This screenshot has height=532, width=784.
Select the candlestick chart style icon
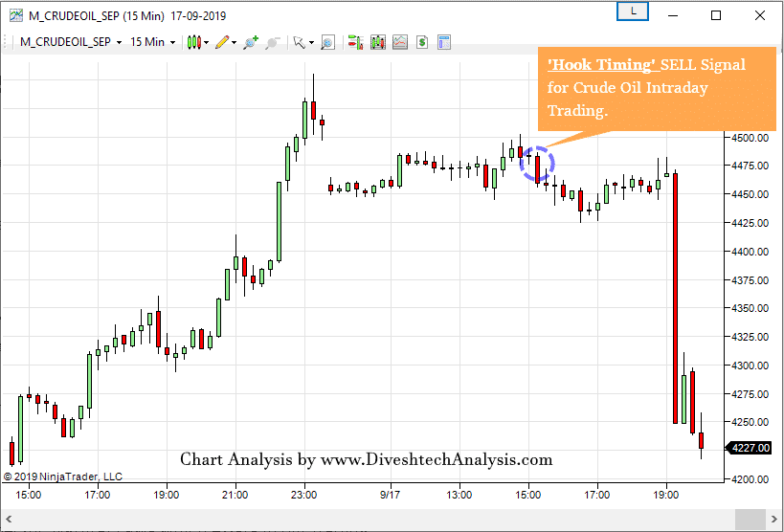pos(194,42)
